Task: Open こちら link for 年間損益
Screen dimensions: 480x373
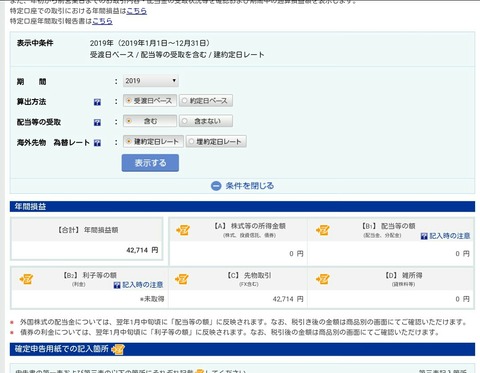Action: tap(136, 11)
